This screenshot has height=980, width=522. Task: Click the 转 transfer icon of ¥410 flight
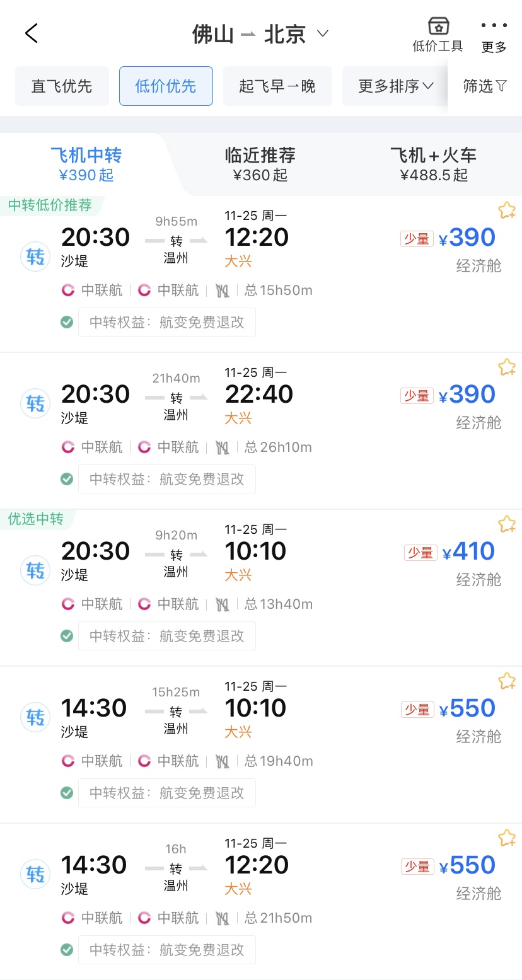click(35, 571)
